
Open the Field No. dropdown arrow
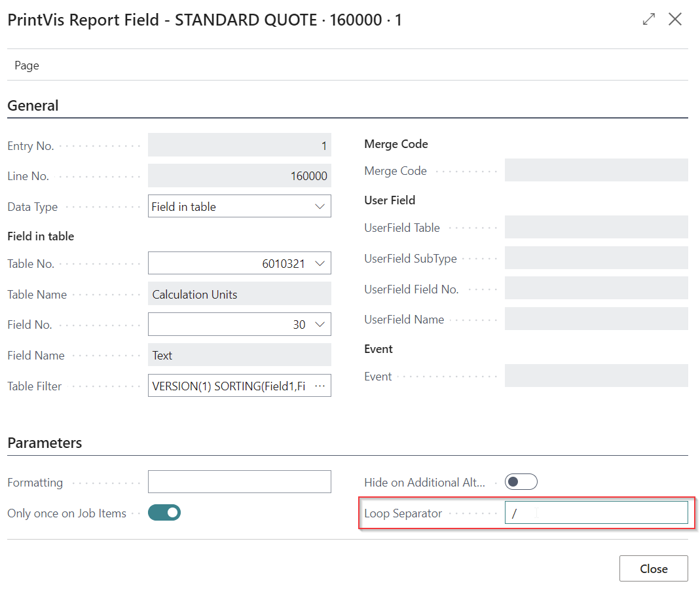tap(320, 324)
